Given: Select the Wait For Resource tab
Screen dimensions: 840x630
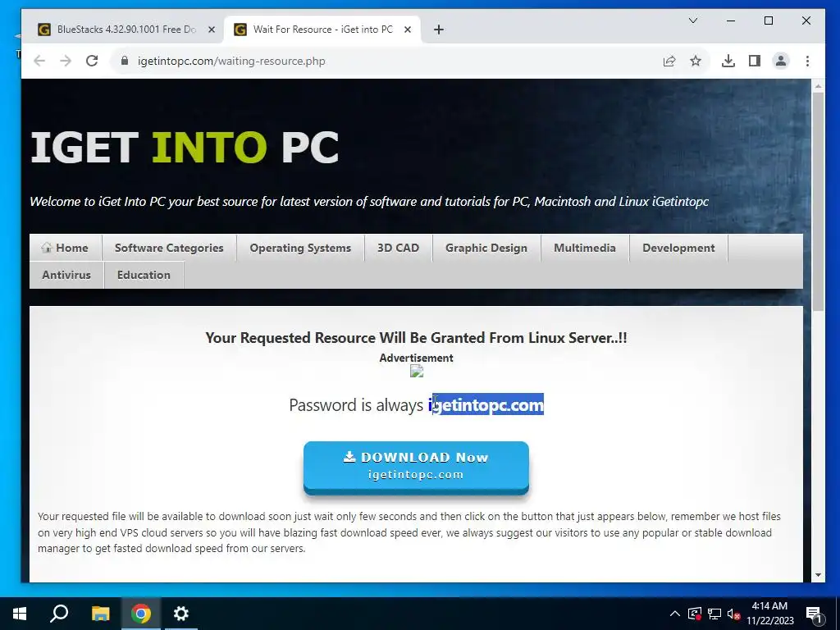Looking at the screenshot, I should coord(322,30).
